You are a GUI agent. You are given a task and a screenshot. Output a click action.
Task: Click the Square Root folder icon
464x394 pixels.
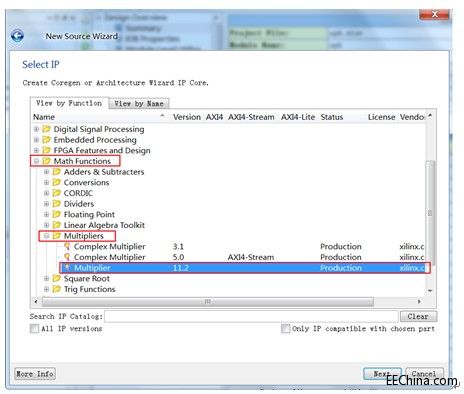tap(57, 278)
